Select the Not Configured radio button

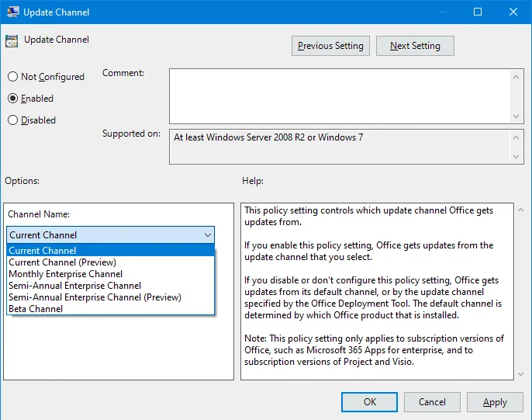point(12,77)
